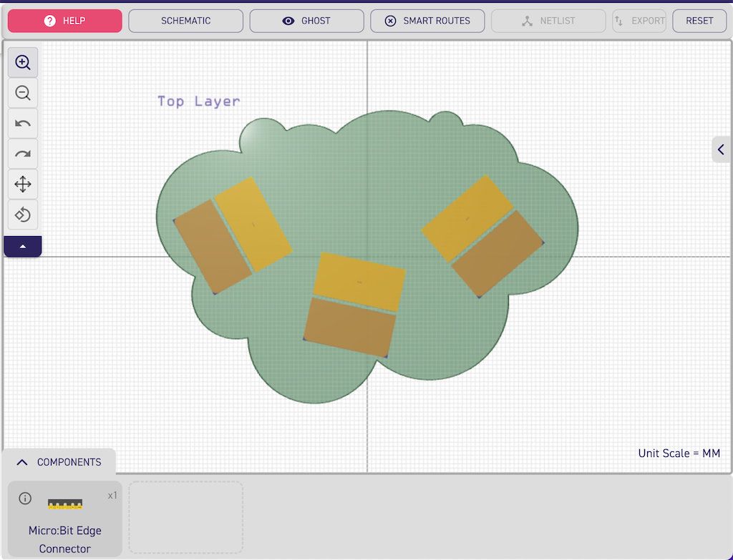Screen dimensions: 733x560
Task: Select the move/pan tool
Action: pyautogui.click(x=23, y=185)
